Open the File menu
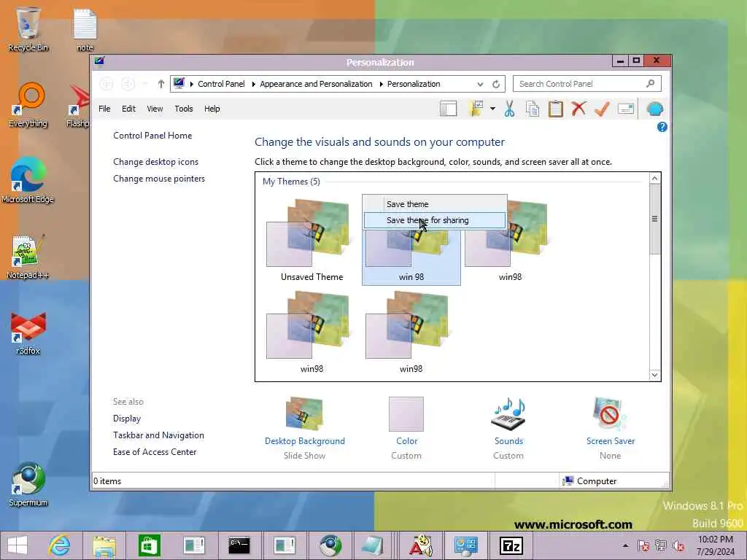The height and width of the screenshot is (560, 747). (104, 109)
